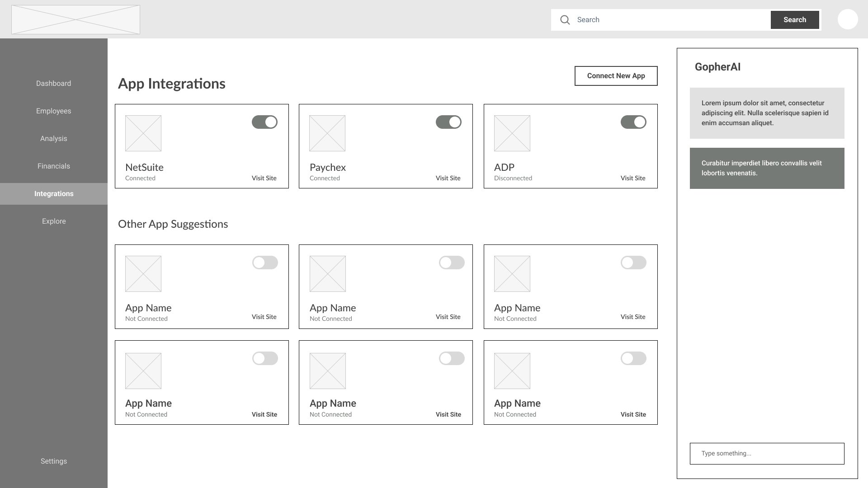This screenshot has width=868, height=488.
Task: Click the magnifier icon in the search bar
Action: click(x=565, y=20)
